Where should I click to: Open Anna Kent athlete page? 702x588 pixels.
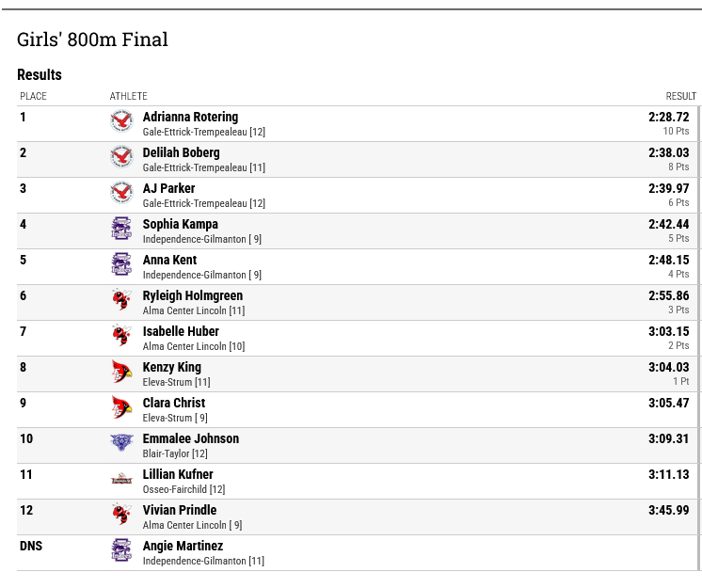pos(169,260)
